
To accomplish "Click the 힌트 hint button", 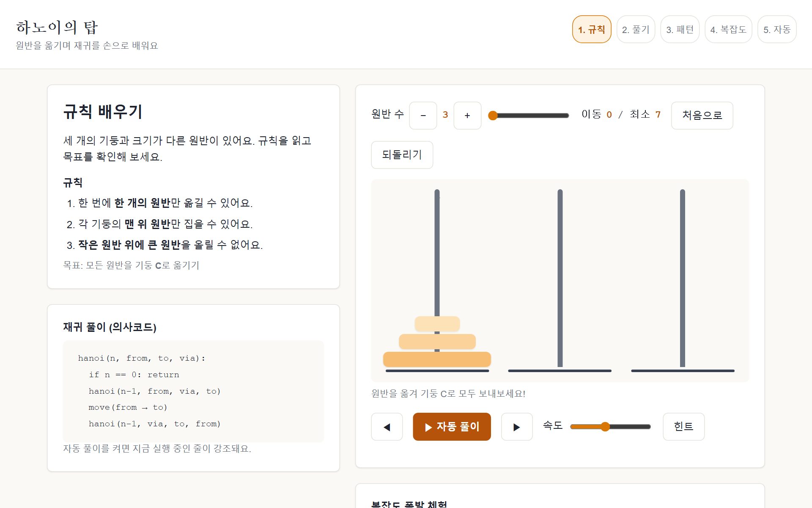I will [683, 427].
